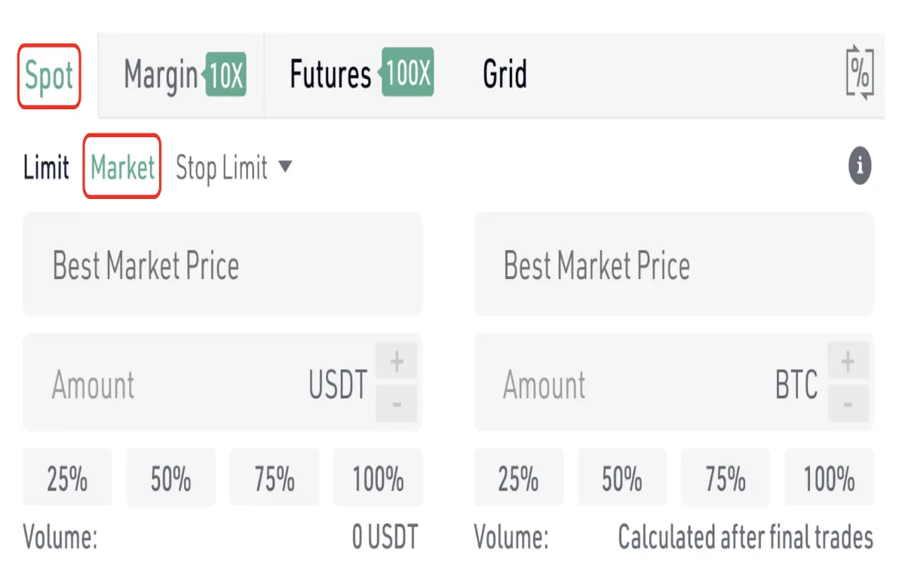Screen dimensions: 905x588
Task: Switch to the Spot tab
Action: tap(49, 76)
